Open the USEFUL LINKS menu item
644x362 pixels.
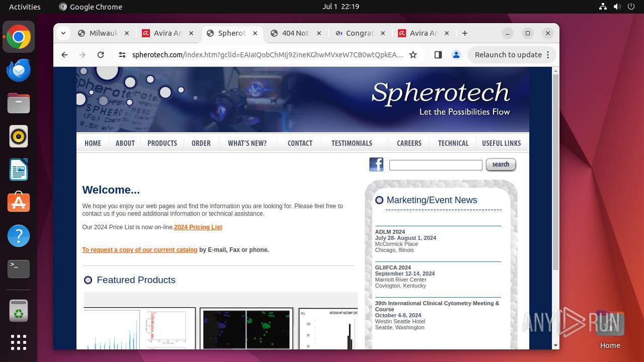(x=502, y=143)
